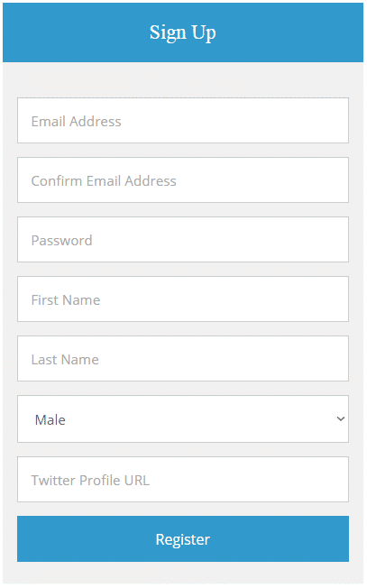Click the 'Password' placeholder text

(62, 241)
